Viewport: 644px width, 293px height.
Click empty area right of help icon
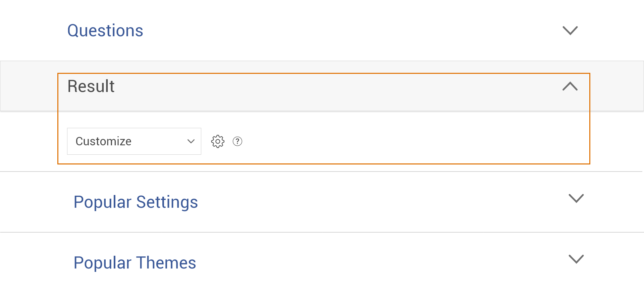402,141
